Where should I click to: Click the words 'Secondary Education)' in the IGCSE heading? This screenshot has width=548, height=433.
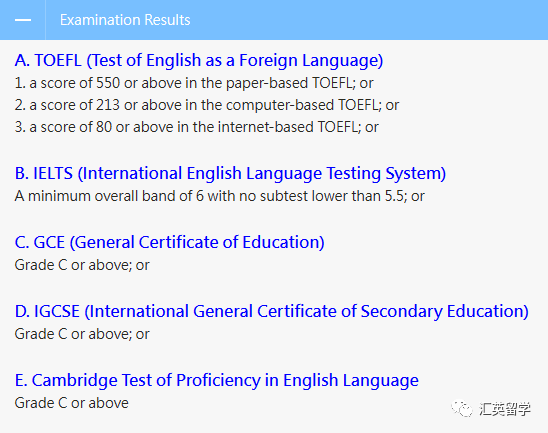point(445,311)
